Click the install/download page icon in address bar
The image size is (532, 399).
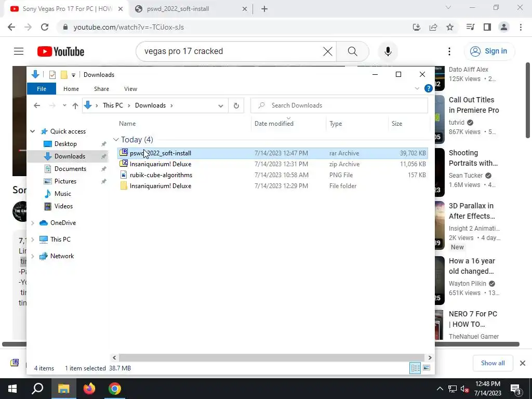(417, 27)
